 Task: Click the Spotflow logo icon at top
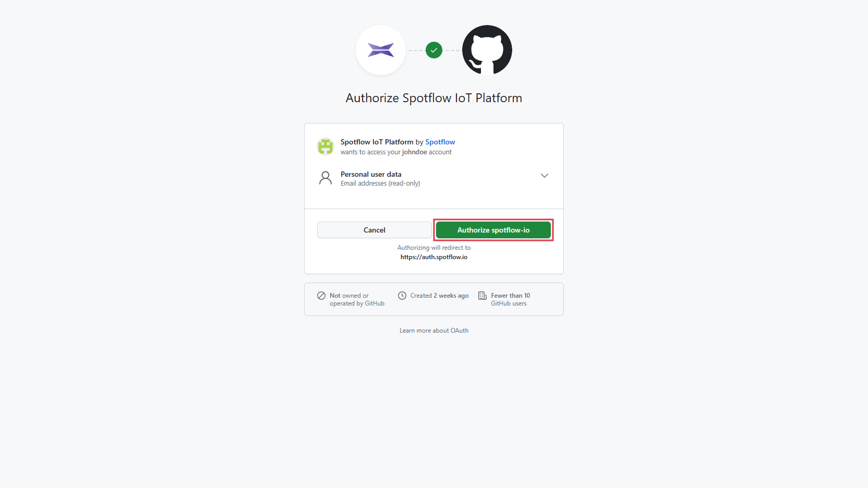tap(381, 50)
